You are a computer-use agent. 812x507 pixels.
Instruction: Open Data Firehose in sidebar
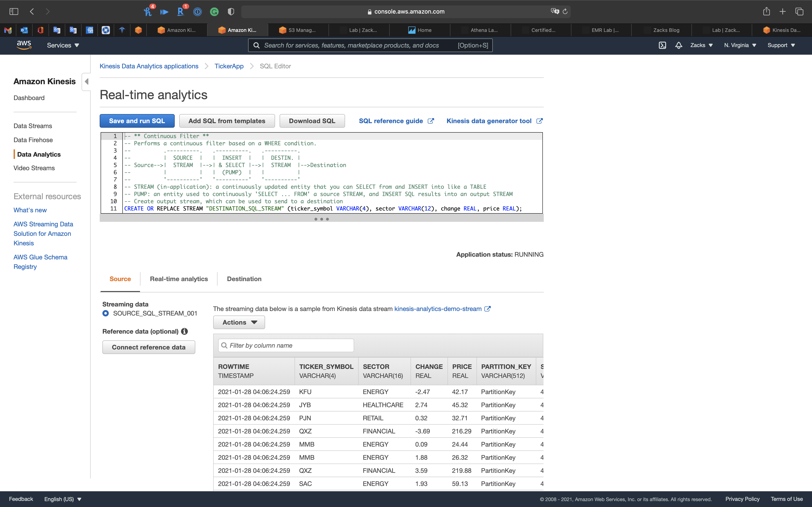click(33, 140)
